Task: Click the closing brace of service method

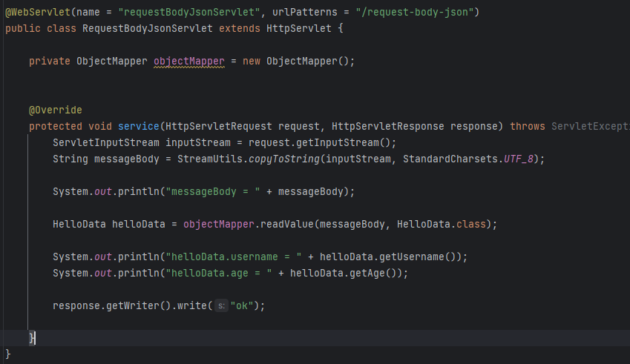Action: [32, 338]
